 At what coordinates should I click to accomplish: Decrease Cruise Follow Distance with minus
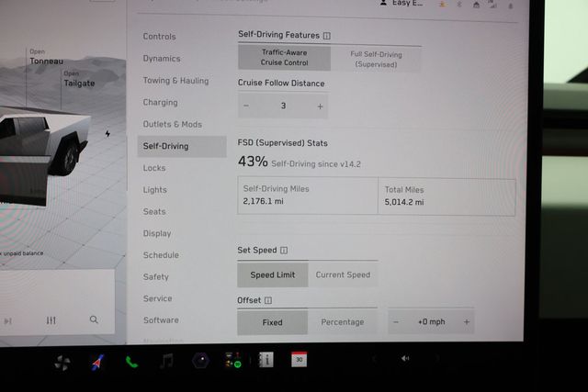click(x=246, y=106)
